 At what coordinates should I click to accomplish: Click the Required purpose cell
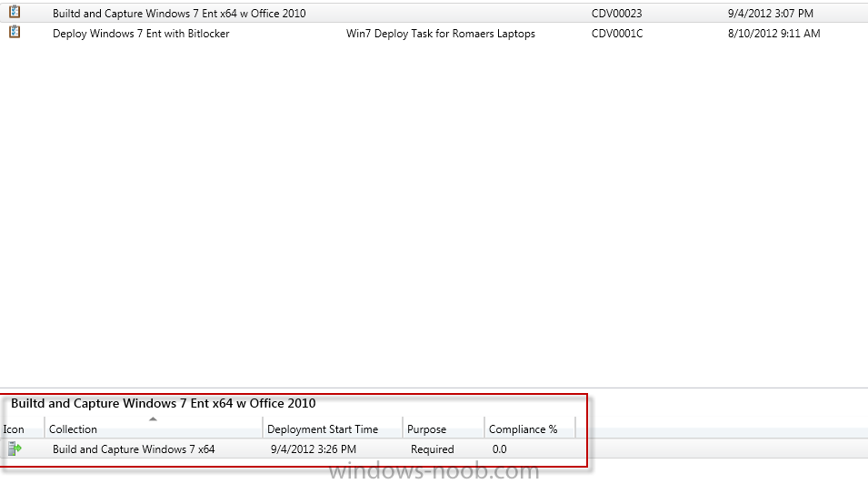coord(433,449)
